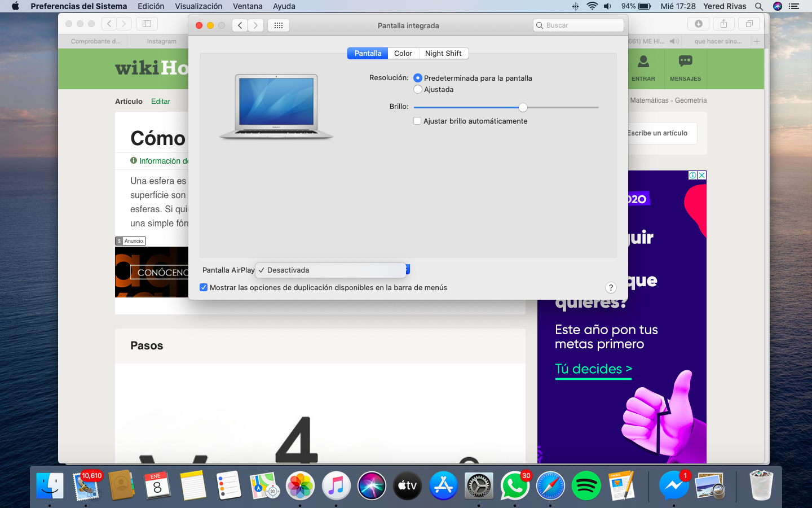Click the Geometría breadcrumb link

[x=691, y=100]
